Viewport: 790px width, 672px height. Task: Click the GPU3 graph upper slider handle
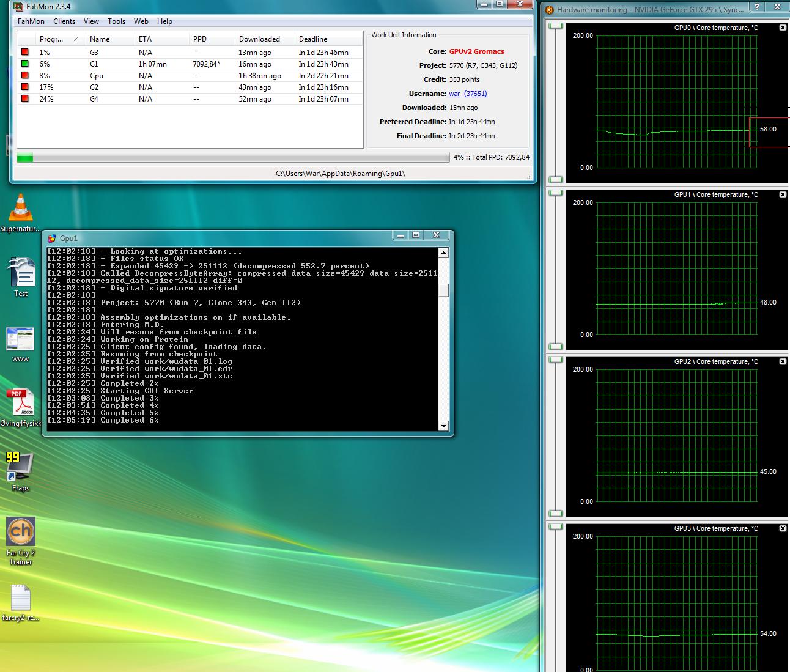coord(556,527)
